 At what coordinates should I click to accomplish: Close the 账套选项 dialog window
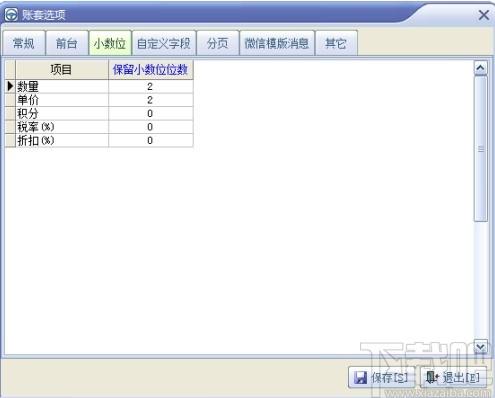tap(484, 15)
